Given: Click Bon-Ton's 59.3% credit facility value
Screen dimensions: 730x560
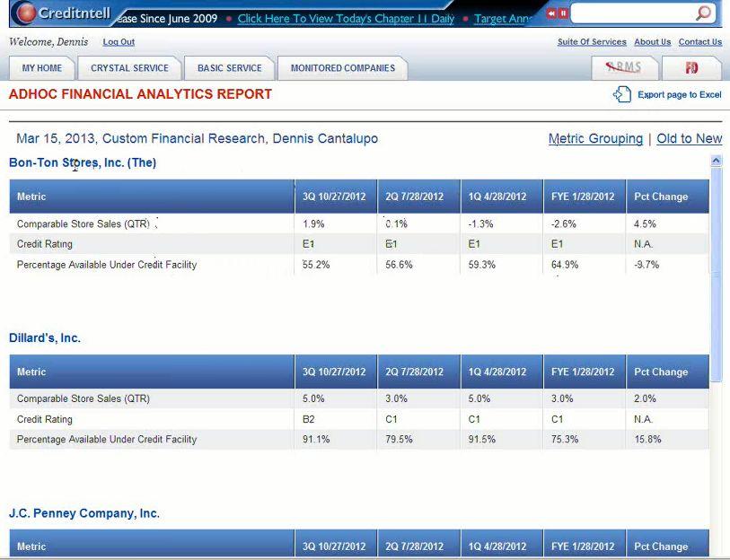Looking at the screenshot, I should pos(482,265).
